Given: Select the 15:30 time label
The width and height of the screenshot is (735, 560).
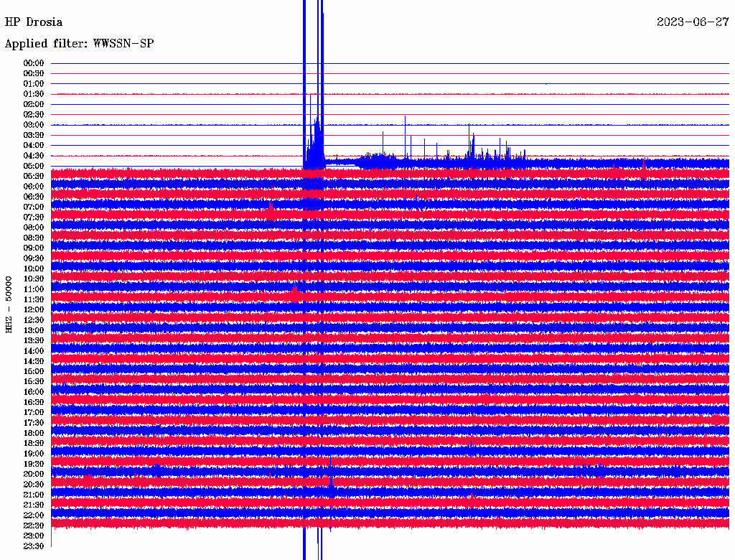Looking at the screenshot, I should [34, 382].
